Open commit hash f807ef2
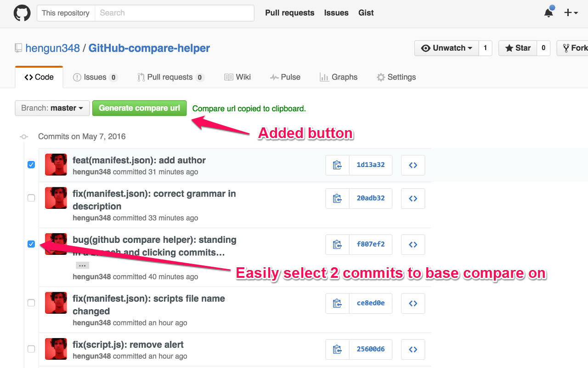The height and width of the screenshot is (368, 588). point(371,245)
